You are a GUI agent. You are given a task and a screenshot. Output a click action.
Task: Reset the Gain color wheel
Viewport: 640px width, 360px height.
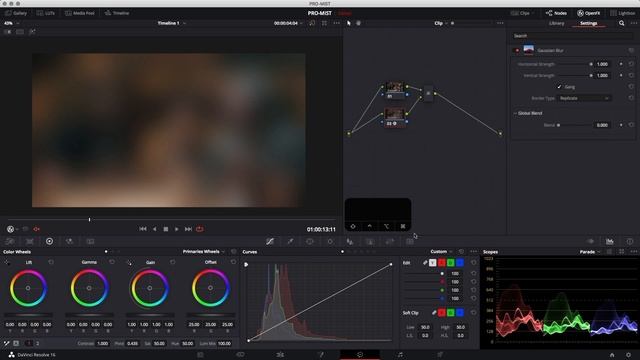pyautogui.click(x=173, y=262)
